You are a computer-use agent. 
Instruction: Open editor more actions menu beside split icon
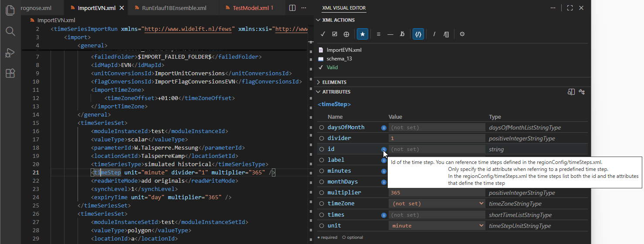point(304,8)
